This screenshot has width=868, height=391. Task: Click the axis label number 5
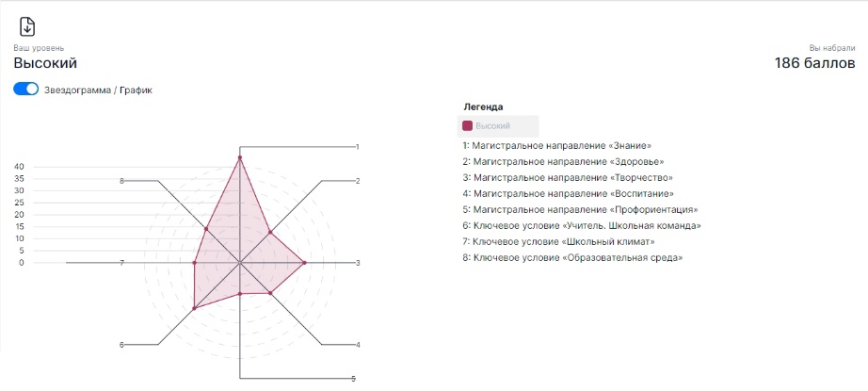click(353, 379)
